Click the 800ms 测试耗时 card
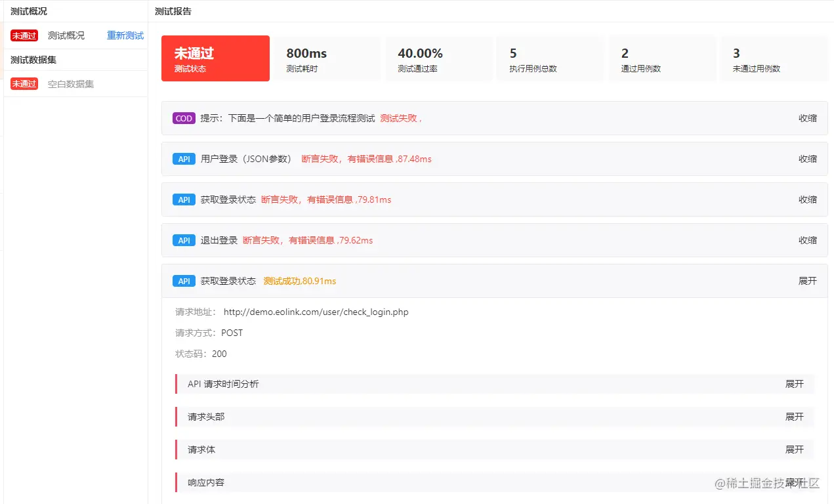Screen dimensions: 834x504 327,58
